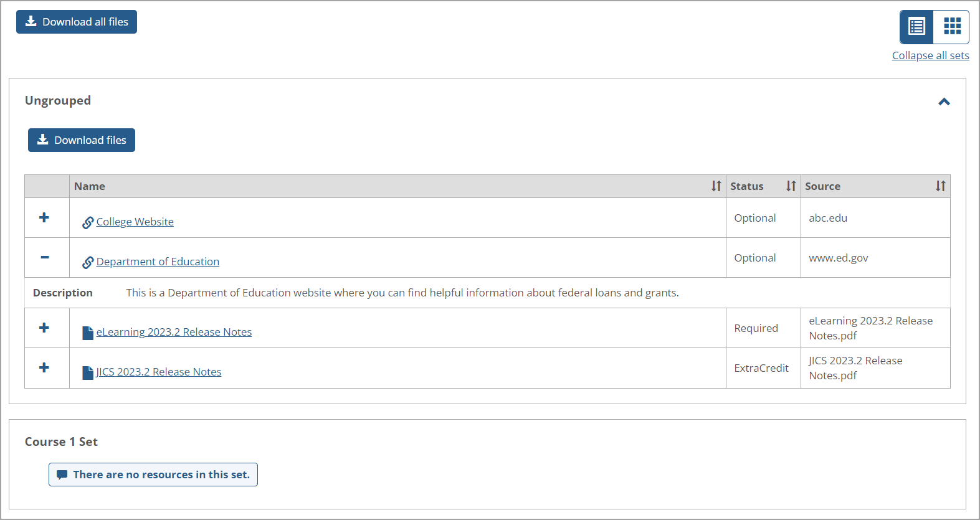The image size is (980, 520).
Task: Sort resources by Status column
Action: (791, 186)
